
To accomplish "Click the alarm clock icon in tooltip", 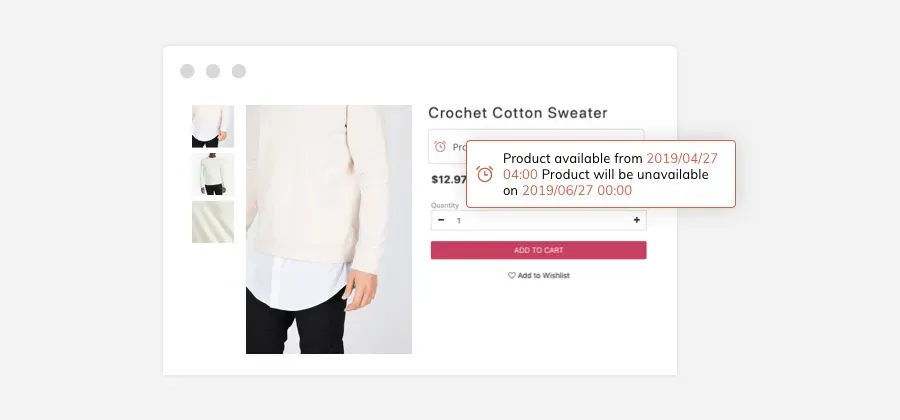I will tap(484, 174).
